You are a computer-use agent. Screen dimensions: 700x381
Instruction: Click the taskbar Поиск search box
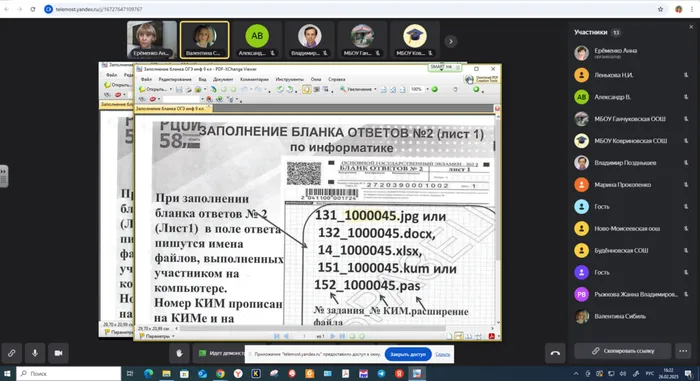tap(69, 373)
